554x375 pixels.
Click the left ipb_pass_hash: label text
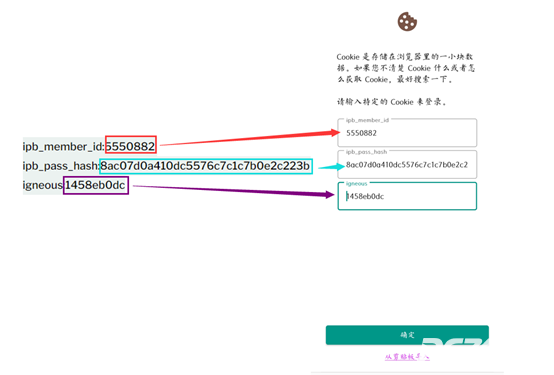61,166
